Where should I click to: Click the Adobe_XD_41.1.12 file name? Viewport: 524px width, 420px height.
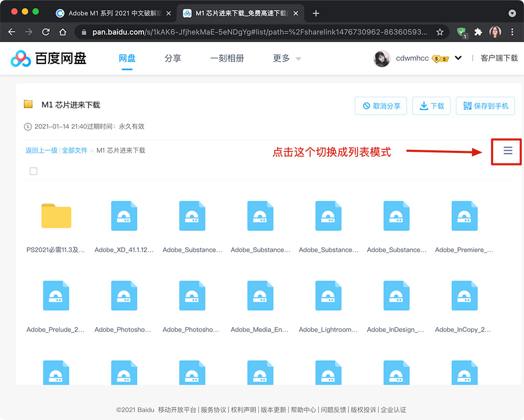[124, 250]
